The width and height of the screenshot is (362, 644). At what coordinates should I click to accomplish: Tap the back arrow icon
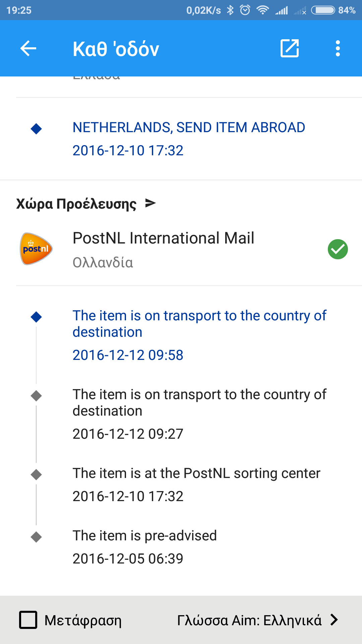click(x=28, y=49)
